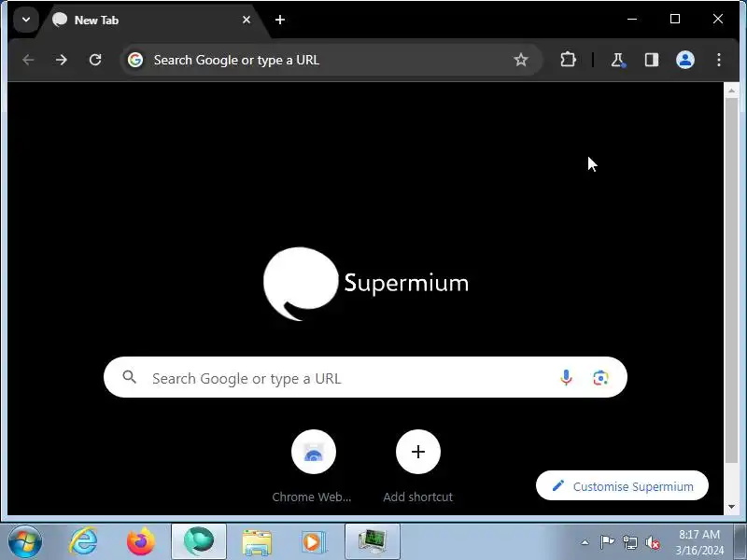This screenshot has width=747, height=560.
Task: Go forward with the forward arrow
Action: point(62,60)
